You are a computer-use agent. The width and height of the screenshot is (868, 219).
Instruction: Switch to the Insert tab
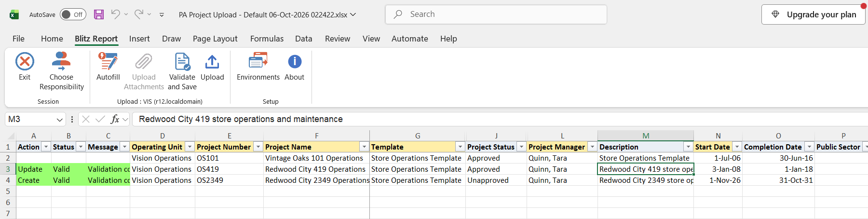tap(139, 39)
